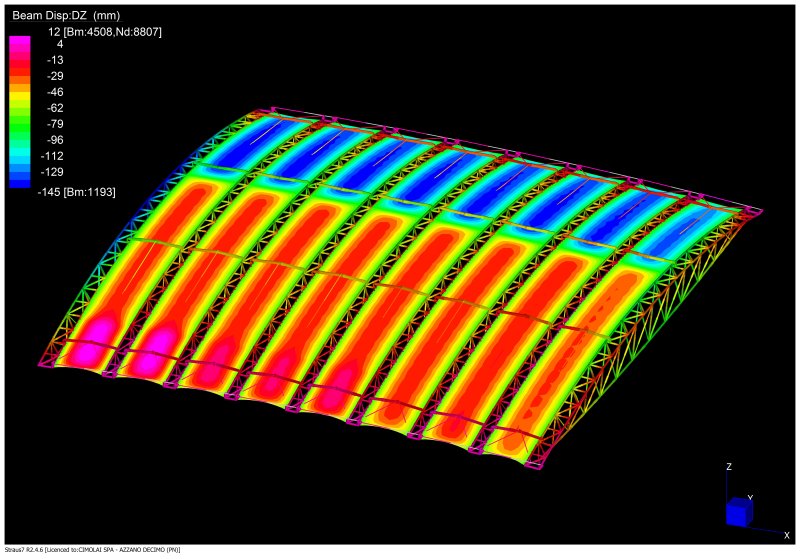Click the -96 legend label

(x=55, y=140)
